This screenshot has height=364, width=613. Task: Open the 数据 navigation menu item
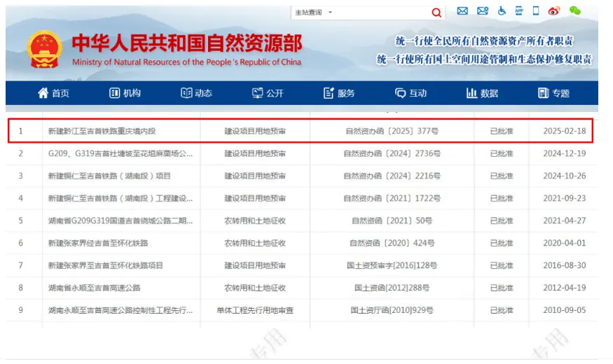tap(482, 93)
